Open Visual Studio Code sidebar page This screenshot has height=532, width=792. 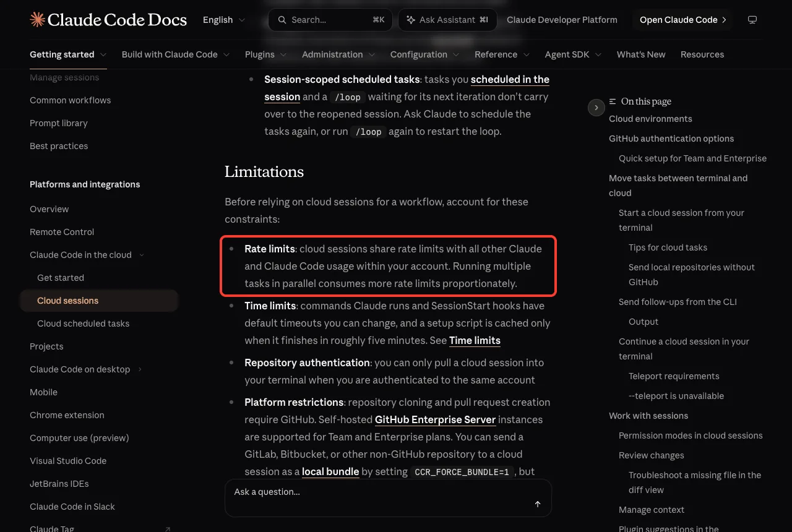pos(68,461)
